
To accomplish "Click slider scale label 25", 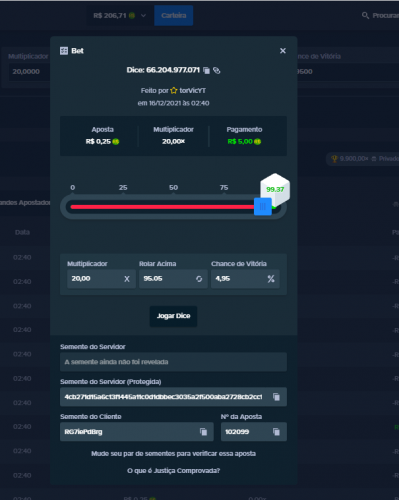I will [123, 188].
